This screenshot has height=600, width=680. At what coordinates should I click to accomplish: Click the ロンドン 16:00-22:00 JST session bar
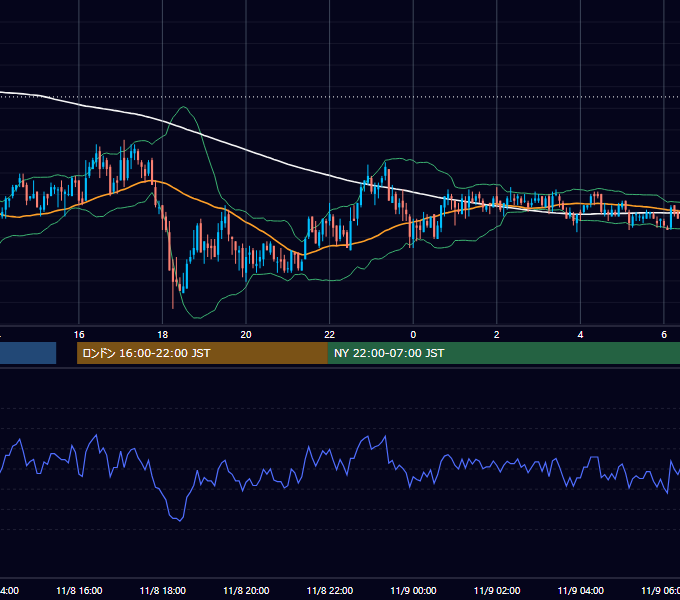point(202,353)
